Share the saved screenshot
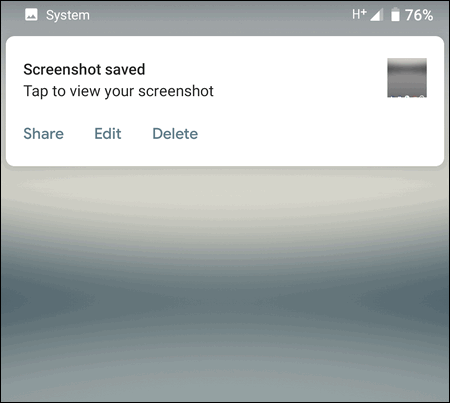Screen dimensions: 450x403 click(x=44, y=134)
